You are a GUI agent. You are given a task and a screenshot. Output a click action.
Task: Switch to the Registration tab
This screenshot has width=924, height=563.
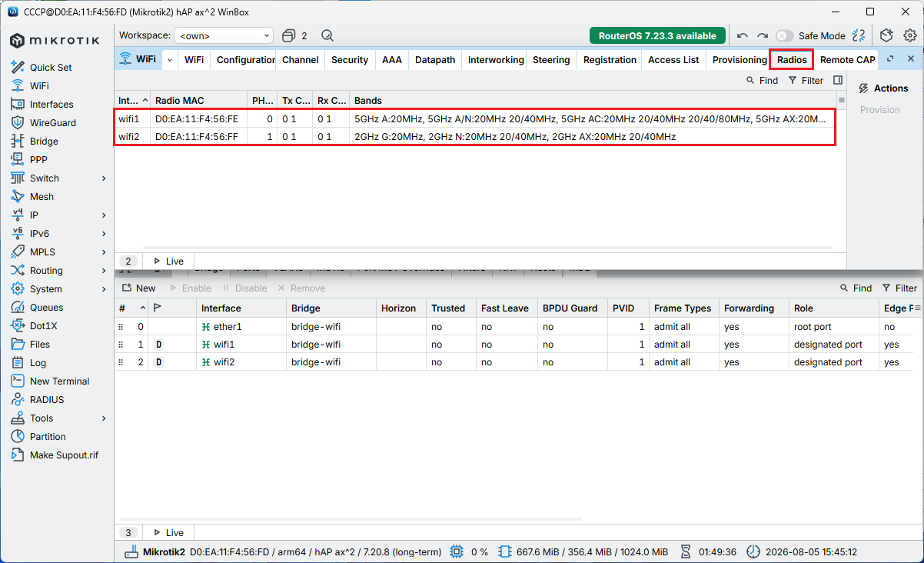coord(610,59)
